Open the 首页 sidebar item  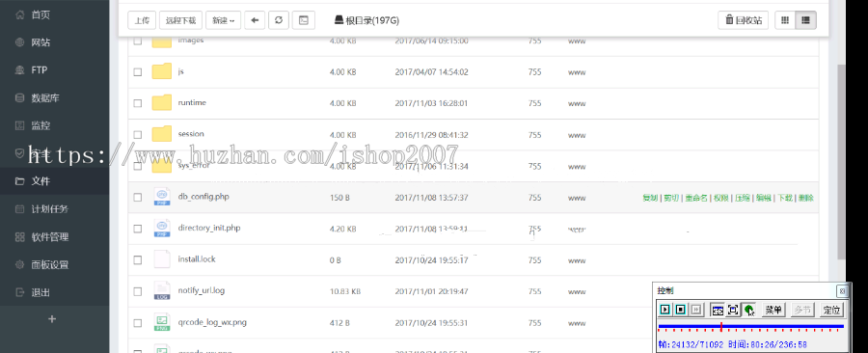[54, 14]
